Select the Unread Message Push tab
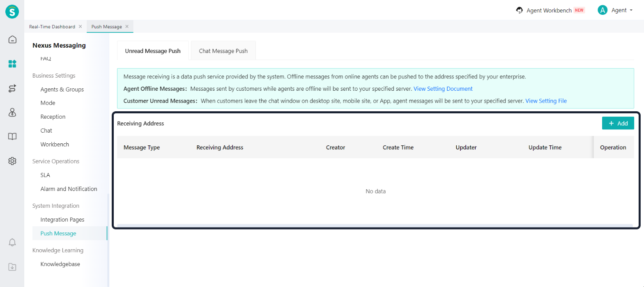This screenshot has width=644, height=287. point(153,51)
